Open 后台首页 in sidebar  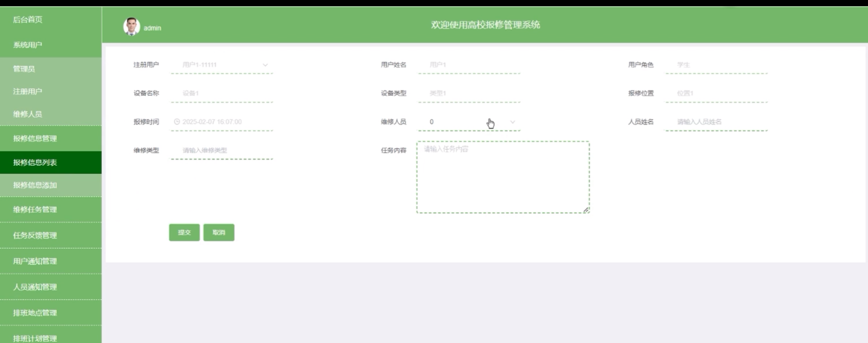[x=28, y=19]
